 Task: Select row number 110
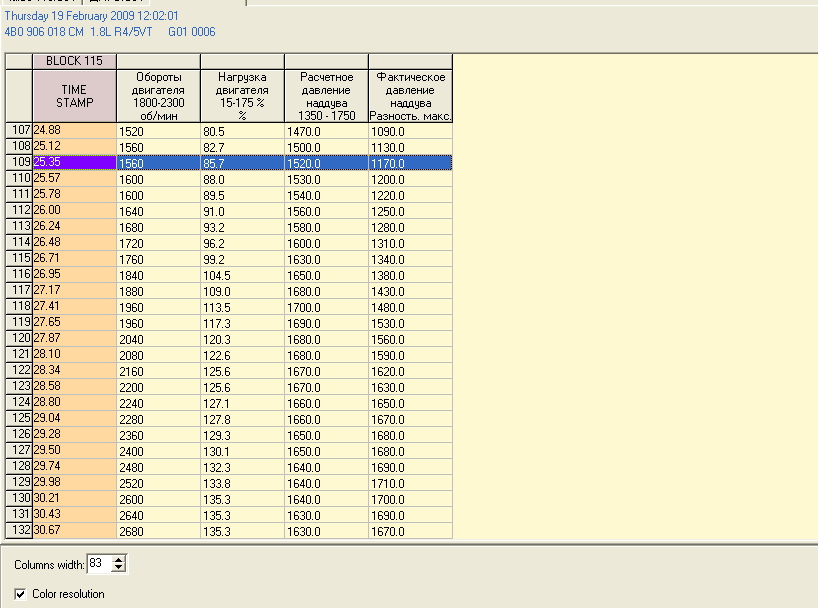[19, 178]
